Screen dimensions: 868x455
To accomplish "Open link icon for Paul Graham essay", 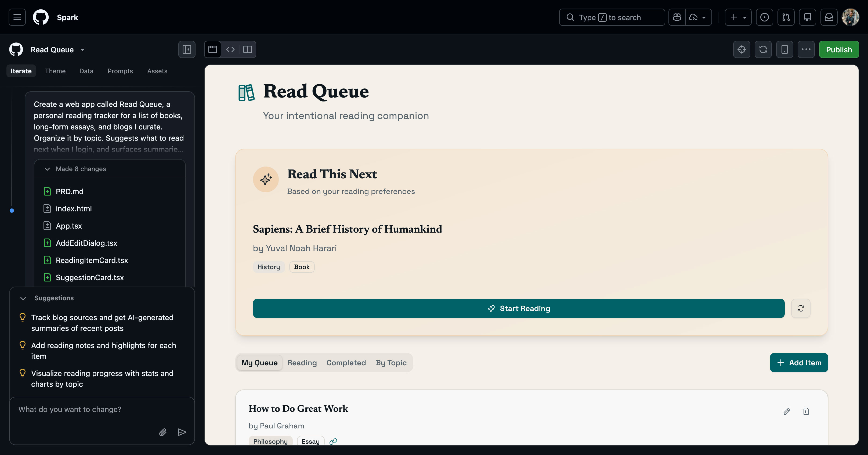I will tap(333, 442).
